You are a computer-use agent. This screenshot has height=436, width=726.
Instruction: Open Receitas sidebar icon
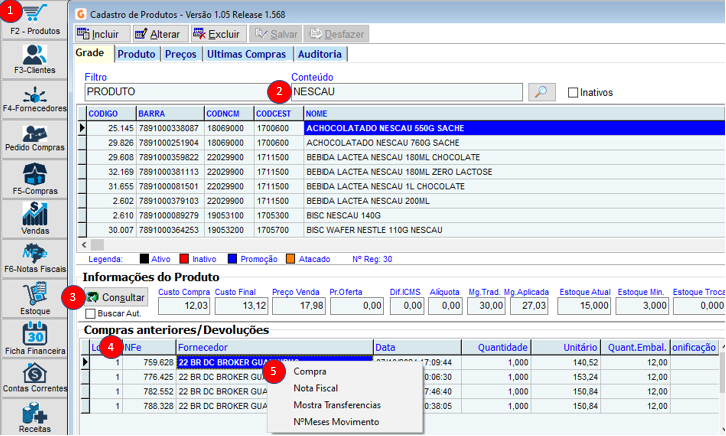point(35,417)
